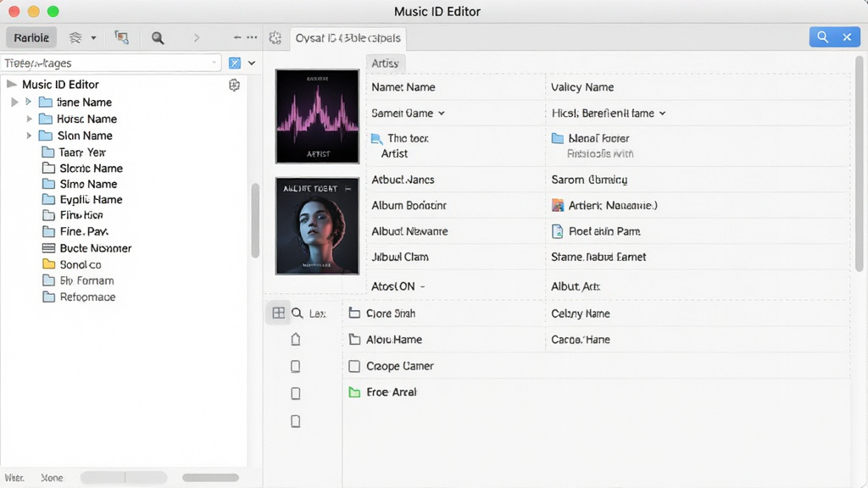Click the Albut Art label

576,286
